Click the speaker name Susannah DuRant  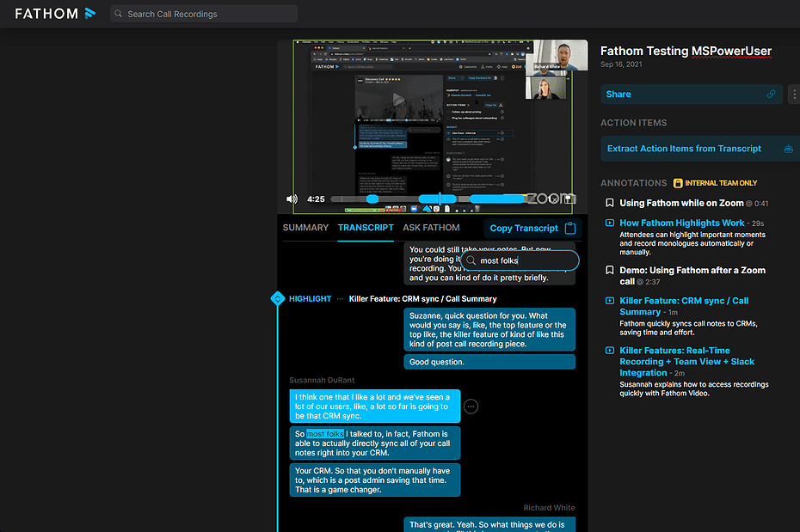coord(322,380)
